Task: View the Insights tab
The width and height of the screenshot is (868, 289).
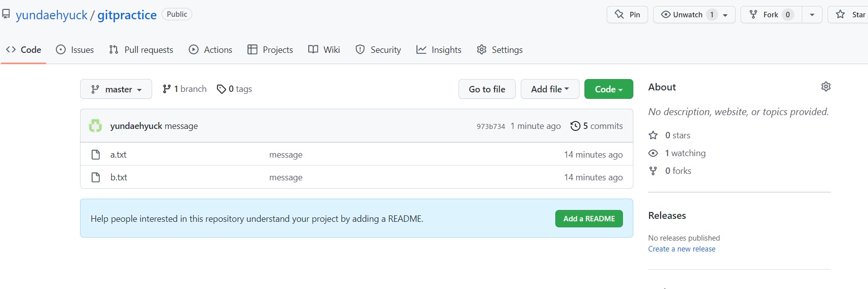Action: click(x=439, y=50)
